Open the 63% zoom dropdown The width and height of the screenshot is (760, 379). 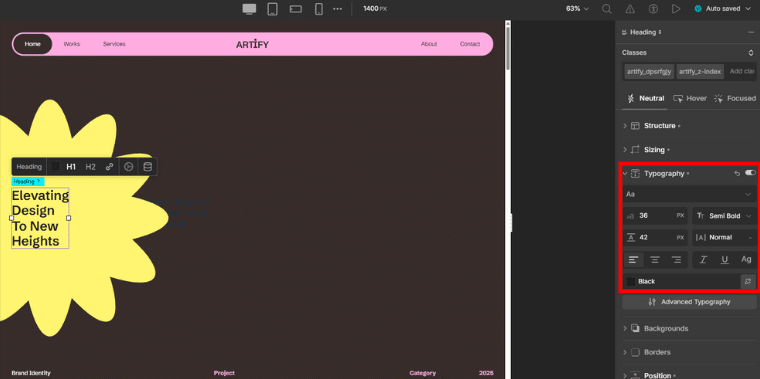pos(577,9)
